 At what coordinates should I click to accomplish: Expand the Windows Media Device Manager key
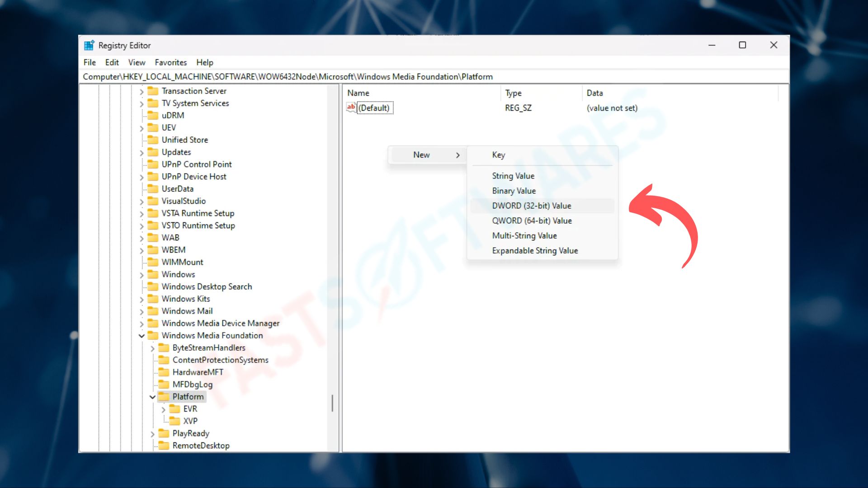(x=142, y=324)
